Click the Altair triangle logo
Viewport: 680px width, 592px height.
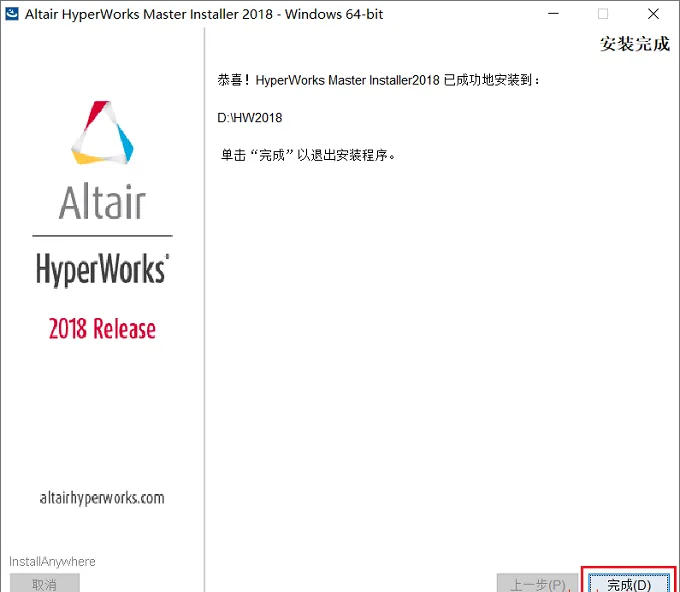pyautogui.click(x=102, y=133)
